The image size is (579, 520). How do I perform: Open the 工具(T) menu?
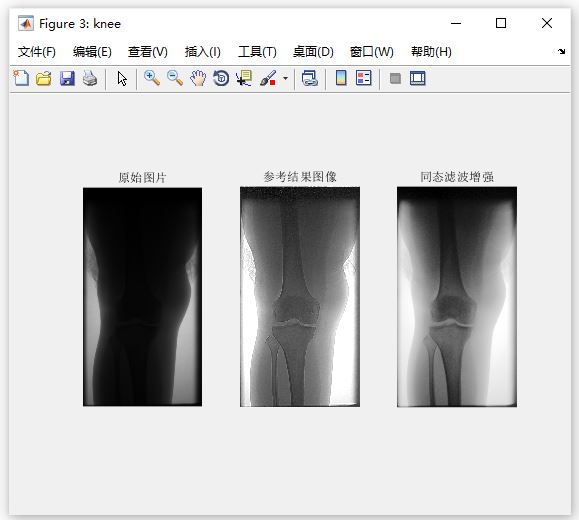click(257, 52)
